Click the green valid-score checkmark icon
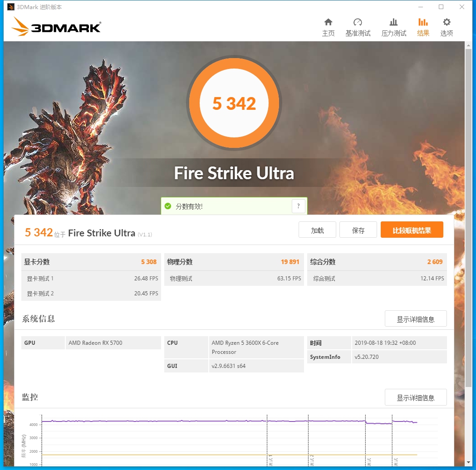The width and height of the screenshot is (476, 470). pyautogui.click(x=167, y=206)
